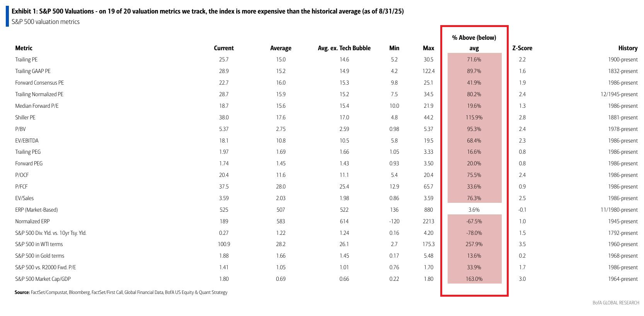Select the EV/EBITDA row label
The height and width of the screenshot is (316, 644).
click(27, 141)
